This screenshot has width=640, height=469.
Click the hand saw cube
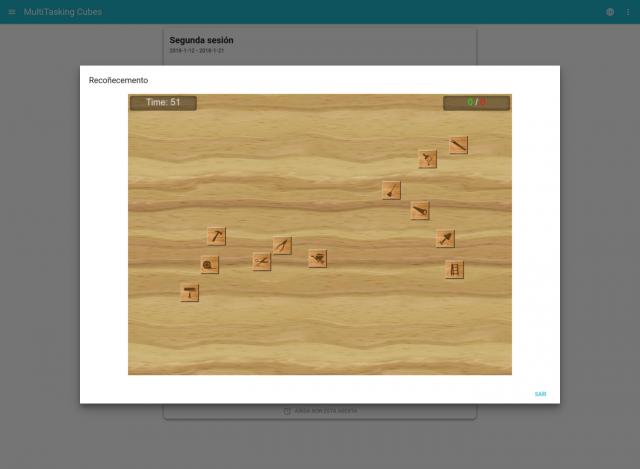[x=420, y=210]
